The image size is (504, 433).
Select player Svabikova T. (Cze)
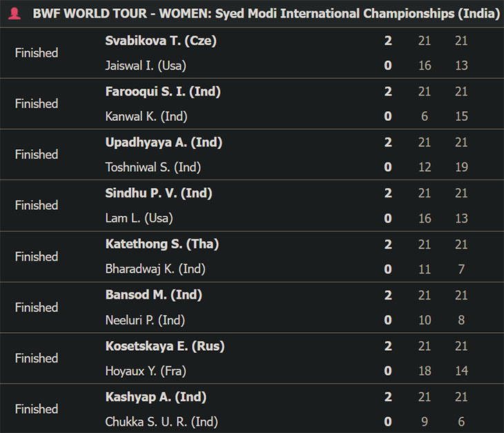click(x=161, y=41)
